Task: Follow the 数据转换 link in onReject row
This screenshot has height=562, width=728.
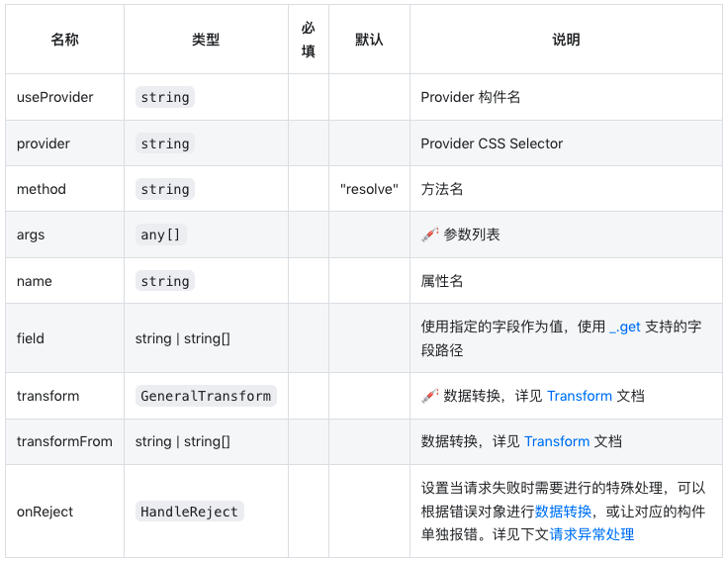Action: (x=563, y=512)
